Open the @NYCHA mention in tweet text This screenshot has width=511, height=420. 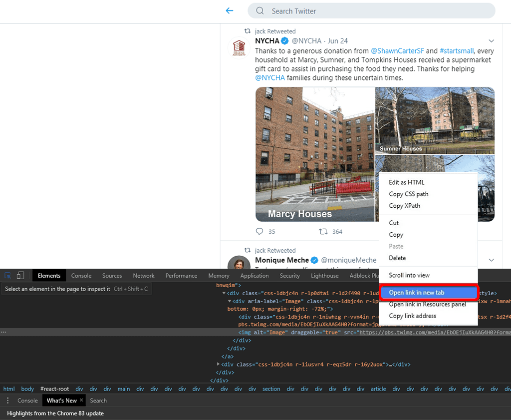[x=270, y=77]
